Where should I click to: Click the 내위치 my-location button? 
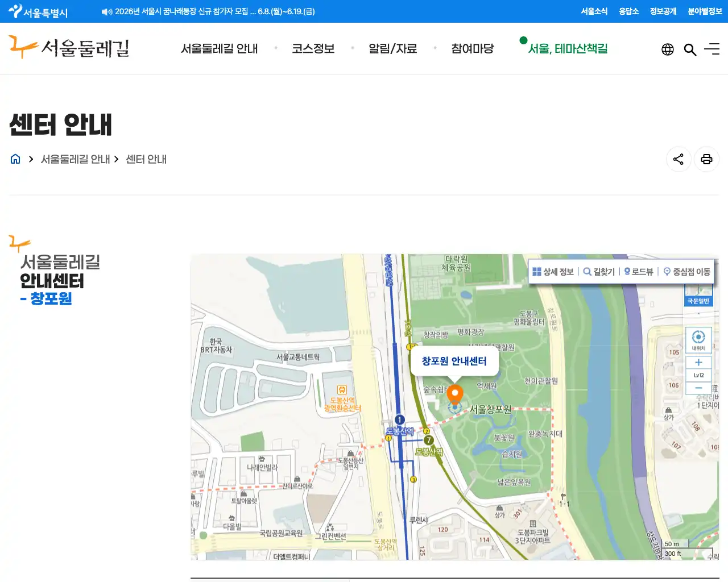(698, 340)
